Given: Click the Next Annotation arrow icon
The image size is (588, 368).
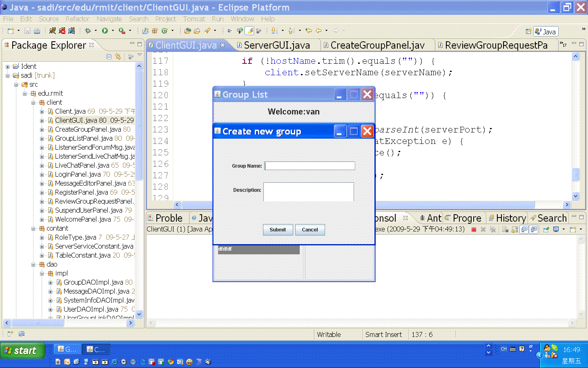Looking at the screenshot, I should (x=274, y=31).
